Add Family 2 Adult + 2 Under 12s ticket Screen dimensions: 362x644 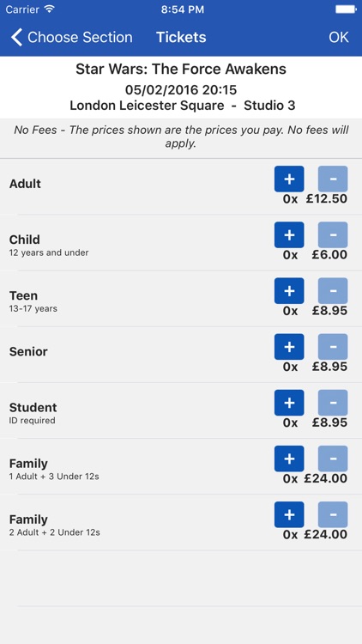pos(289,514)
